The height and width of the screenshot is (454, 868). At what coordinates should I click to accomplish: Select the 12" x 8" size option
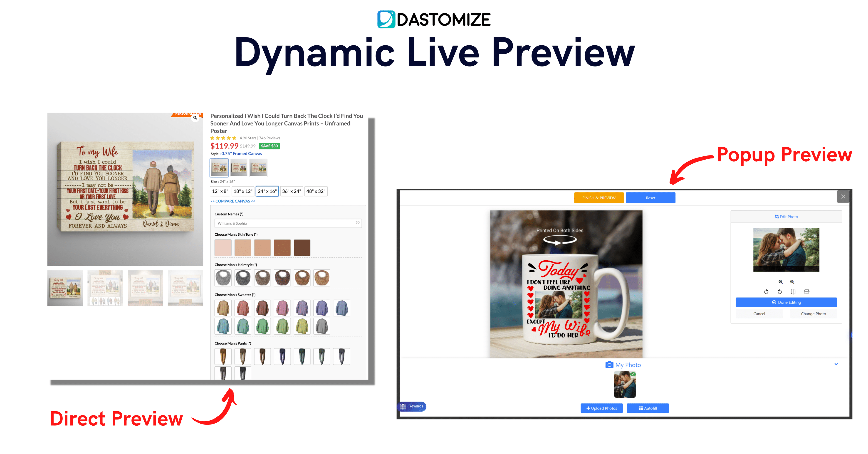[x=220, y=191]
